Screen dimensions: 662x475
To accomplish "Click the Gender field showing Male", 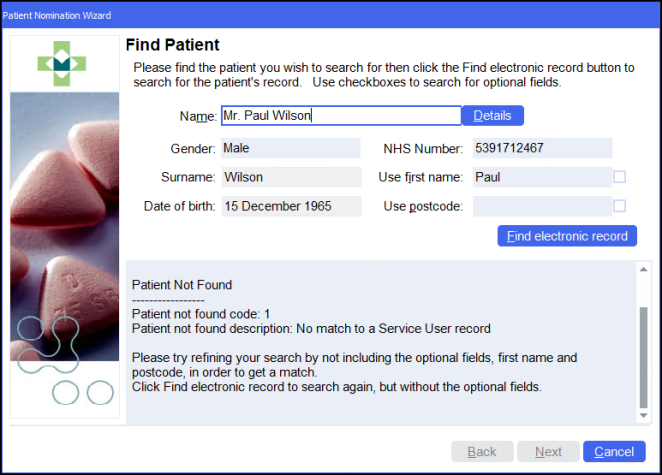I will point(290,148).
